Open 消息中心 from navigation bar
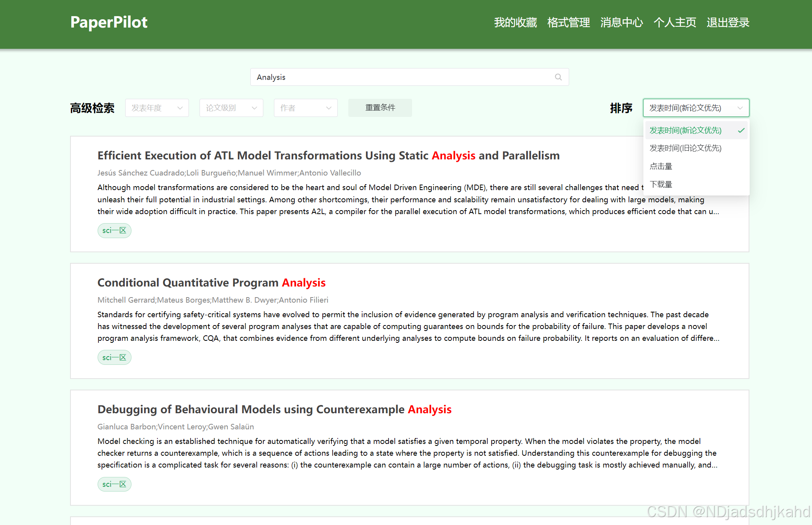The height and width of the screenshot is (525, 812). (621, 22)
